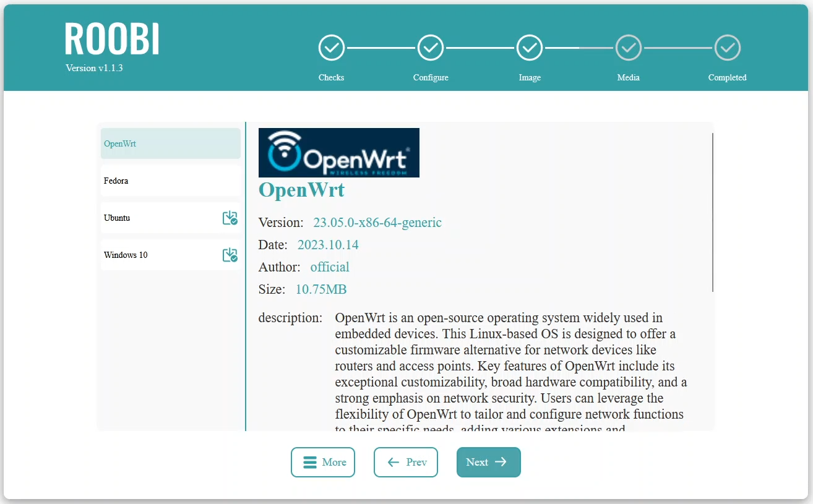This screenshot has width=813, height=504.
Task: Click the OpenWrt heading text
Action: tap(301, 189)
